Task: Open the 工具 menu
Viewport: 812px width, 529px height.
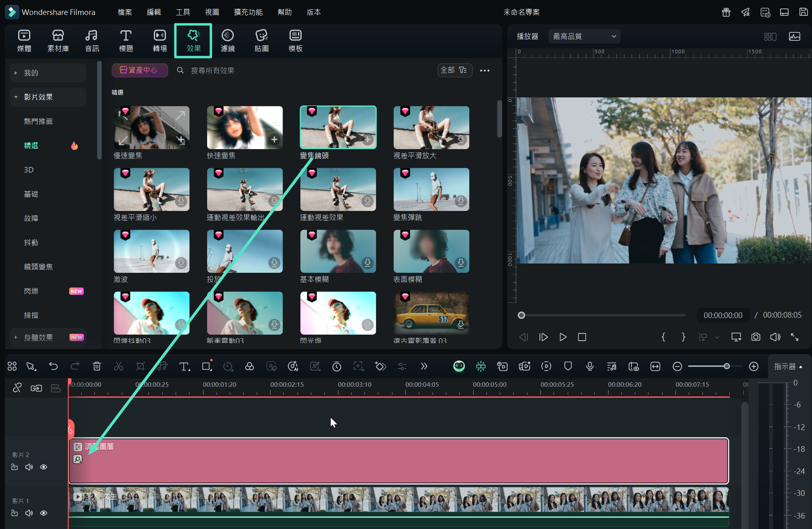Action: pos(183,12)
